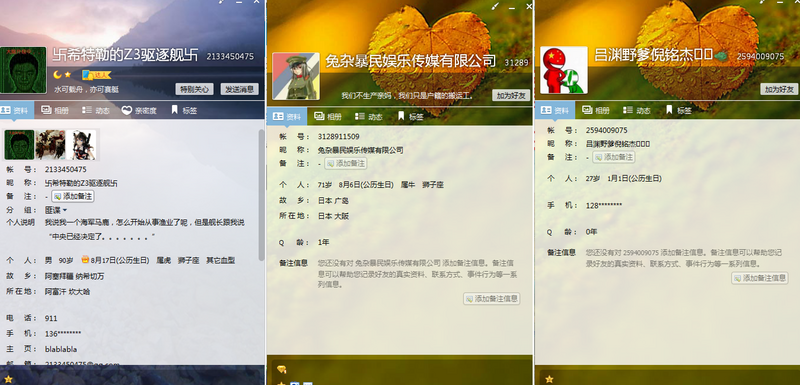Close the middle profile window
The width and height of the screenshot is (800, 385).
(529, 6)
